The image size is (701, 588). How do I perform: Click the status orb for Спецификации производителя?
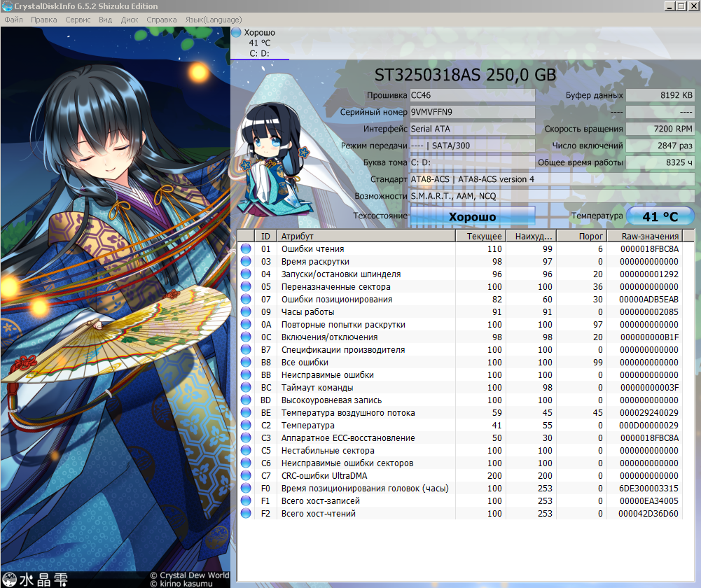(245, 349)
